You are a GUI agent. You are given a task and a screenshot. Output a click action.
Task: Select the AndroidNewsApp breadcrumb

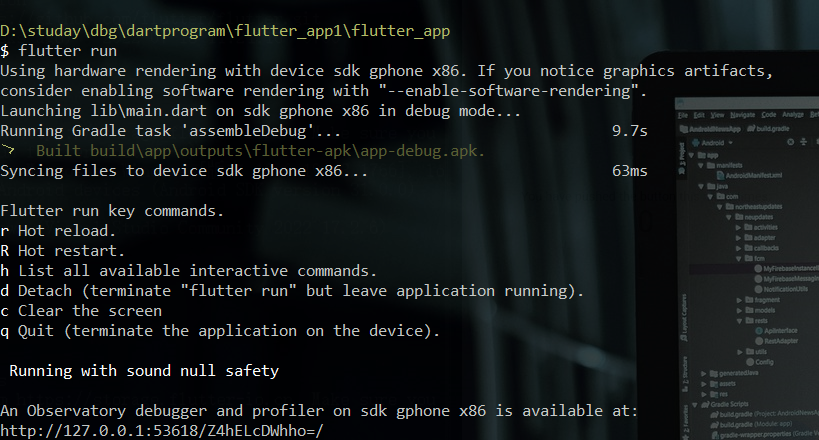pyautogui.click(x=710, y=129)
